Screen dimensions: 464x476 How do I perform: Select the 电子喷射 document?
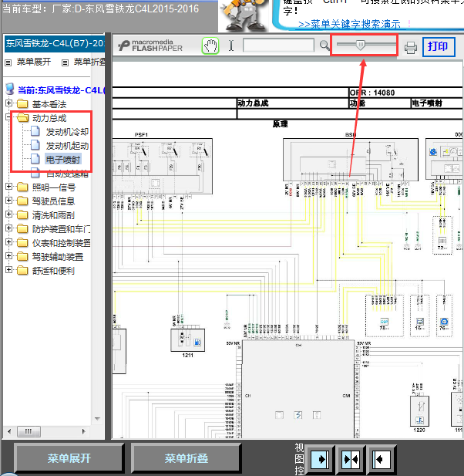coord(63,160)
